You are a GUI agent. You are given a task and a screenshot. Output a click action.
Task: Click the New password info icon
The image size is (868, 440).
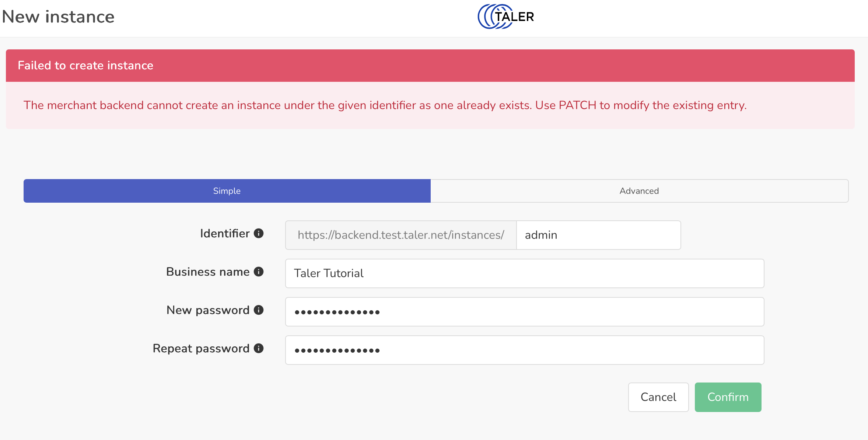coord(259,310)
